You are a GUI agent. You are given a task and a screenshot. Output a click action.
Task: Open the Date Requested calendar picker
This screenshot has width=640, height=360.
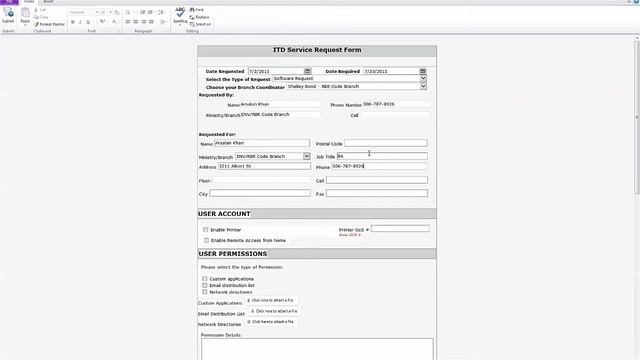pos(307,71)
